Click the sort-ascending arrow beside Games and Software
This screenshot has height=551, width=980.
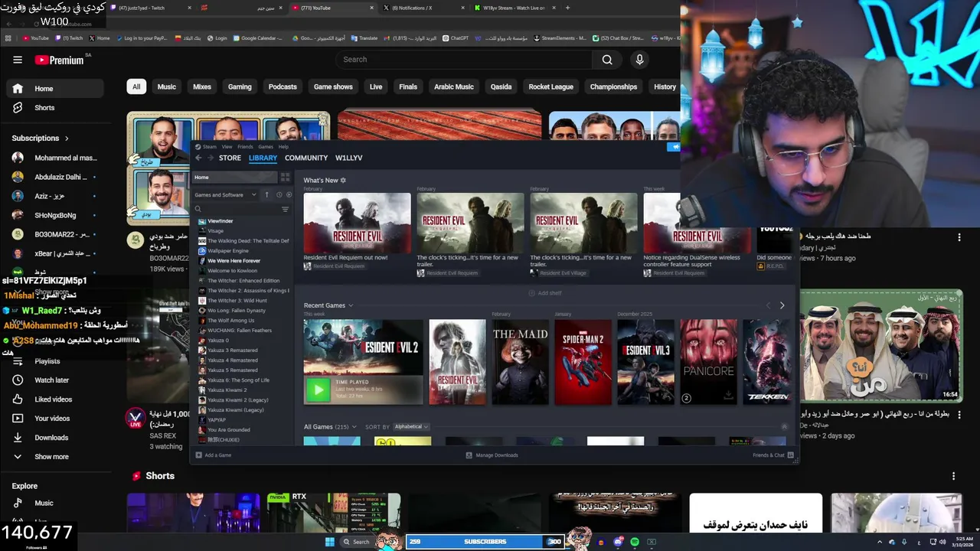[x=267, y=195]
